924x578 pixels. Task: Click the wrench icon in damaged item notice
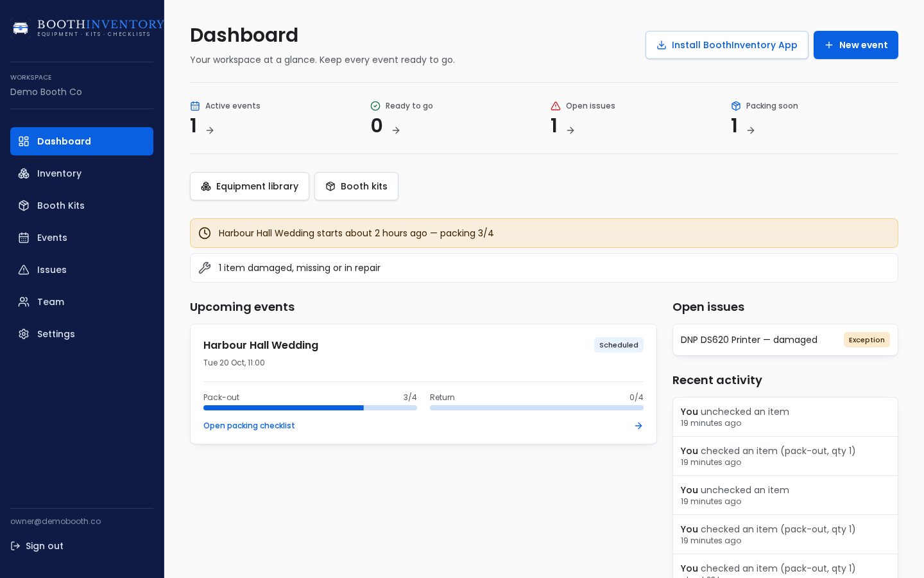coord(205,268)
